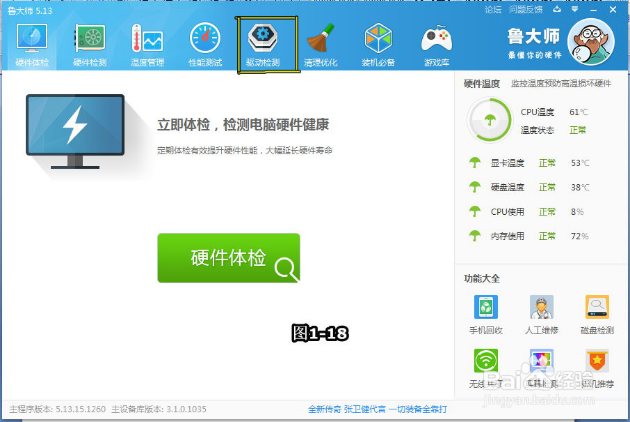Open the 装机必备 cube tab

click(x=378, y=45)
